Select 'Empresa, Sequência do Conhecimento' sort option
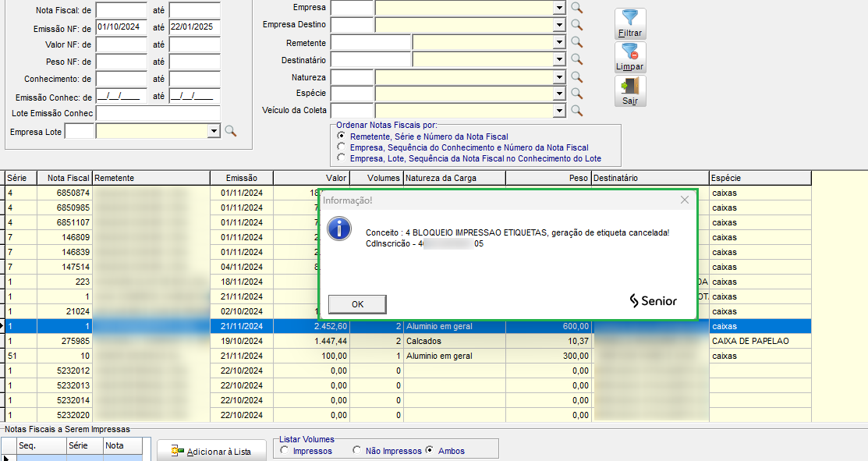Viewport: 868px width, 461px height. (341, 147)
